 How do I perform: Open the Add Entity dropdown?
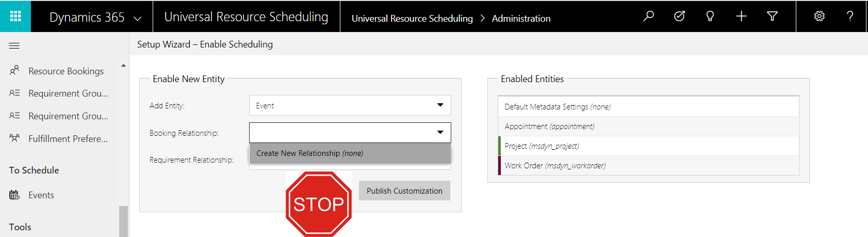(350, 105)
